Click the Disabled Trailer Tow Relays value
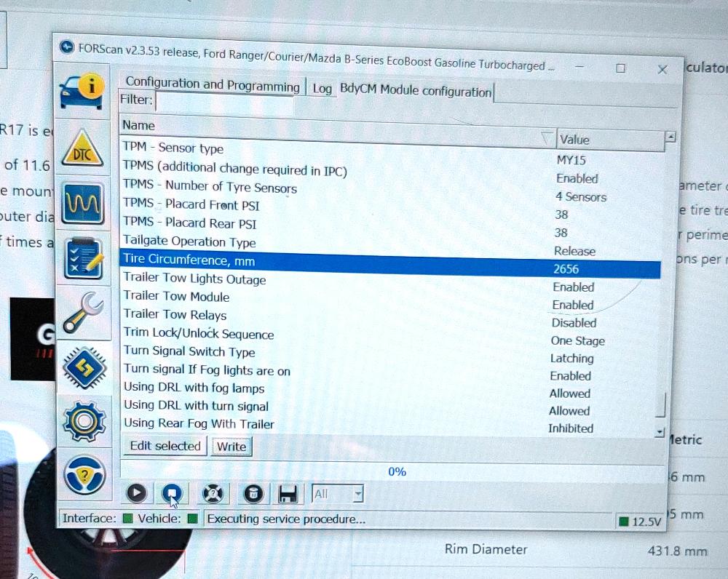728x579 pixels. (574, 323)
